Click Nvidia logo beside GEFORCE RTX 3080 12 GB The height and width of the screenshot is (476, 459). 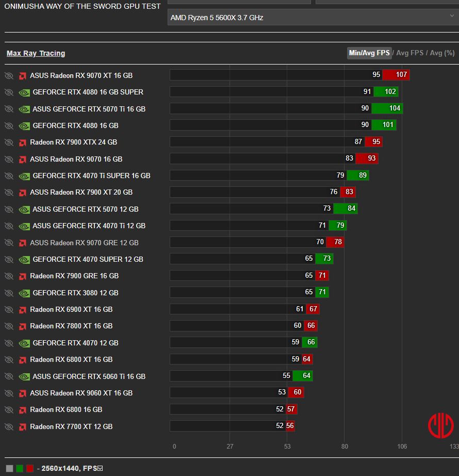[x=24, y=293]
